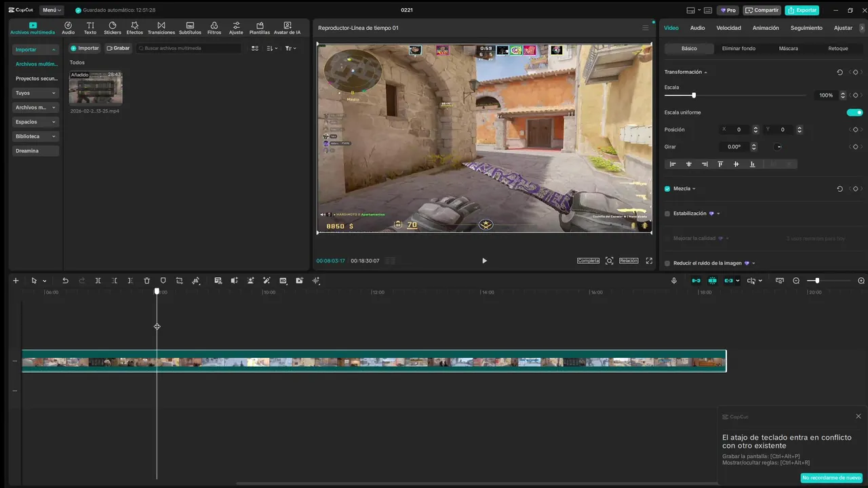Open the Stickers panel
This screenshot has height=488, width=868.
pyautogui.click(x=113, y=28)
